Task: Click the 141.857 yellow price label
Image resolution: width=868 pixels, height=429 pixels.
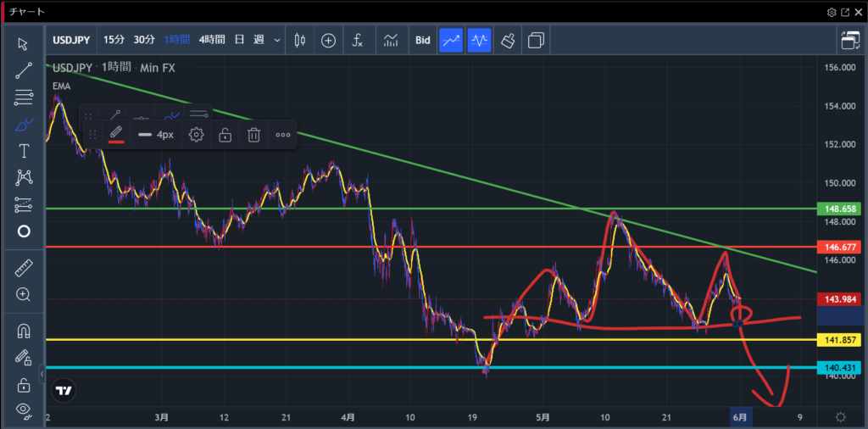Action: point(840,340)
